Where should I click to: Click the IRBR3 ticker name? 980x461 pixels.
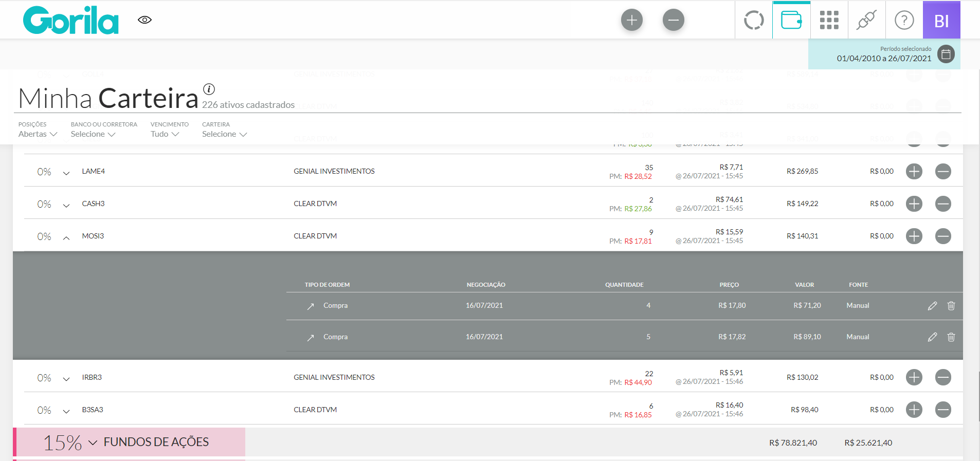tap(92, 377)
